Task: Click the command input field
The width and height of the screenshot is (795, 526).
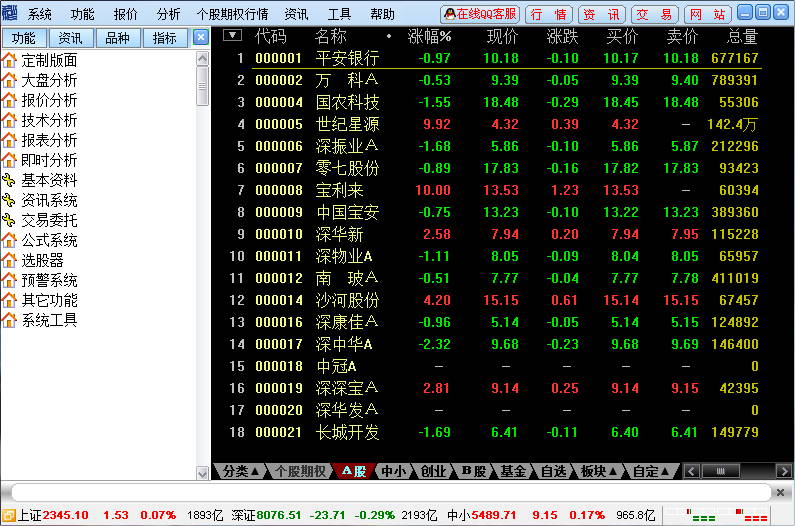Action: (390, 492)
